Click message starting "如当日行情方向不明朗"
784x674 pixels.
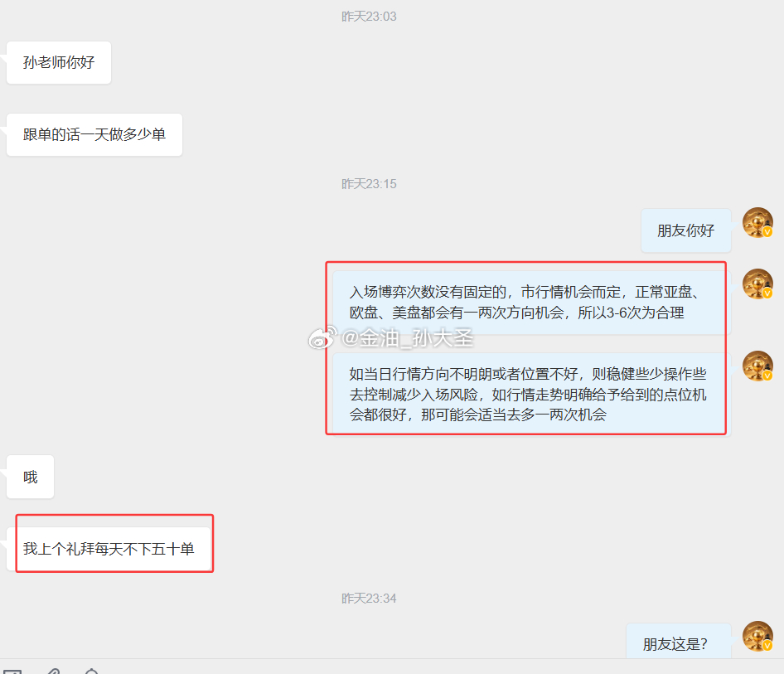(x=531, y=395)
